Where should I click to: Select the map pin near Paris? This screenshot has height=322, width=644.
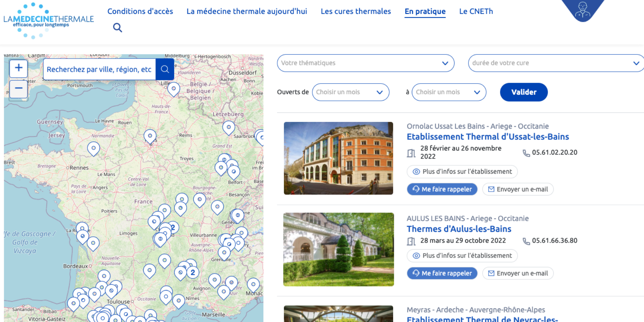[x=150, y=137]
